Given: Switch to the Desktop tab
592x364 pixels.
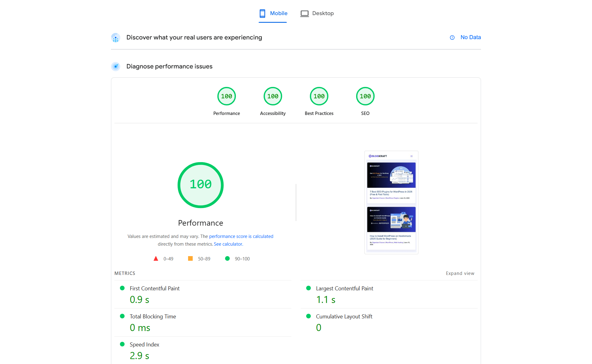Looking at the screenshot, I should [x=317, y=13].
